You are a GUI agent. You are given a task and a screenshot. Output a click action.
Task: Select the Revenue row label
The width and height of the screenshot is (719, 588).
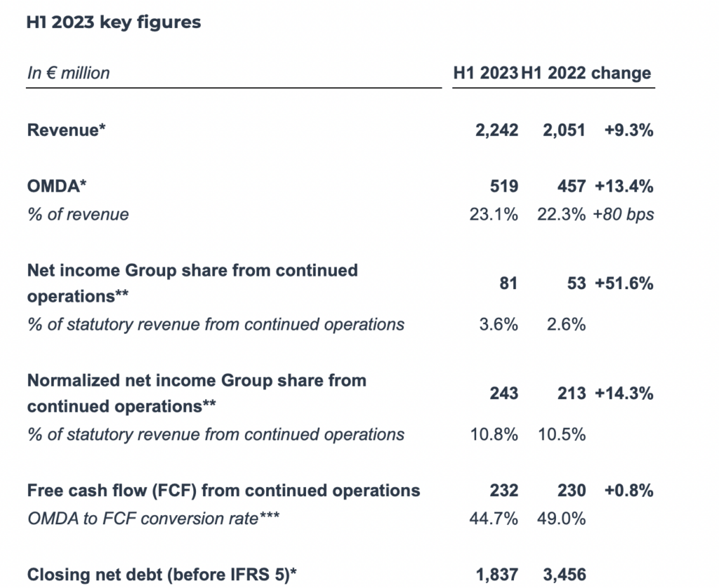tap(67, 130)
